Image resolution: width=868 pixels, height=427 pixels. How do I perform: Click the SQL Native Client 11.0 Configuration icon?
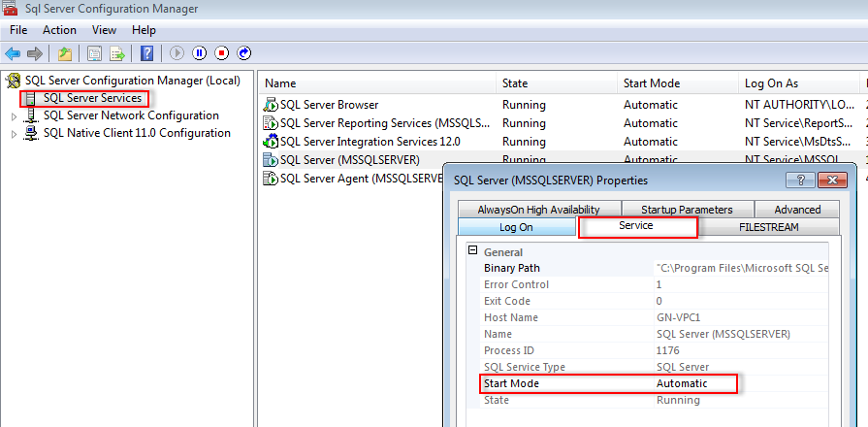pyautogui.click(x=32, y=133)
